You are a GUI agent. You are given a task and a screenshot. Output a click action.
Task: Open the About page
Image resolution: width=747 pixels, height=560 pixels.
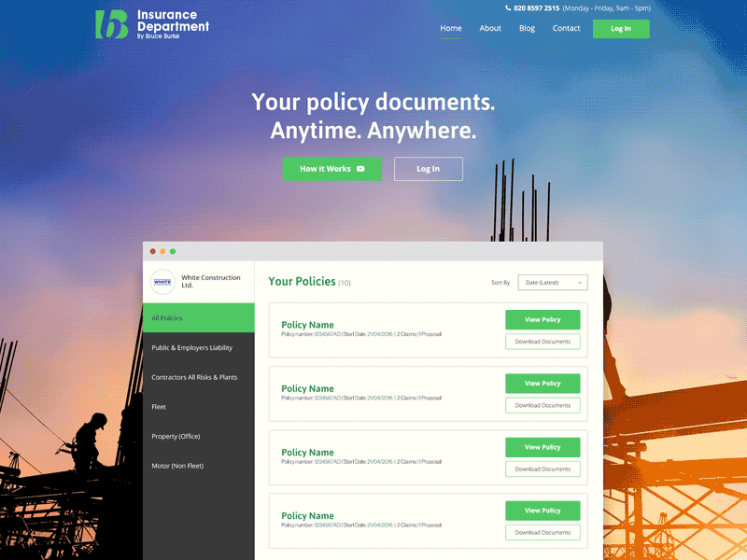click(x=490, y=28)
